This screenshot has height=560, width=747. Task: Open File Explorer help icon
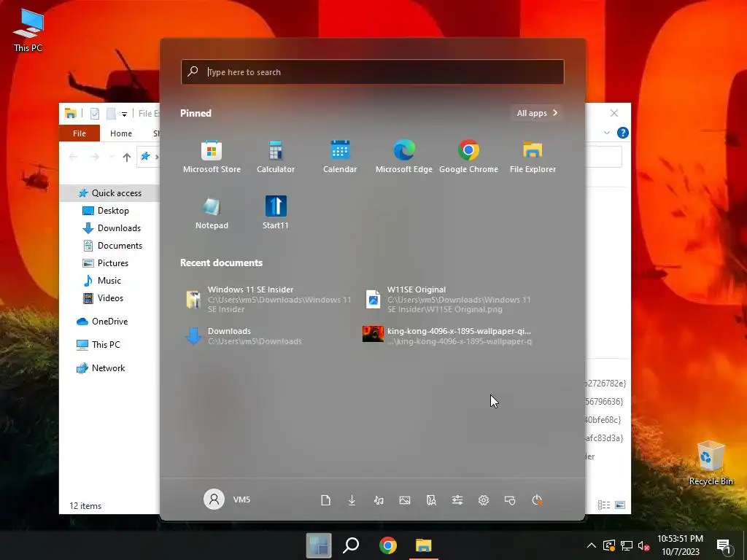pyautogui.click(x=623, y=133)
